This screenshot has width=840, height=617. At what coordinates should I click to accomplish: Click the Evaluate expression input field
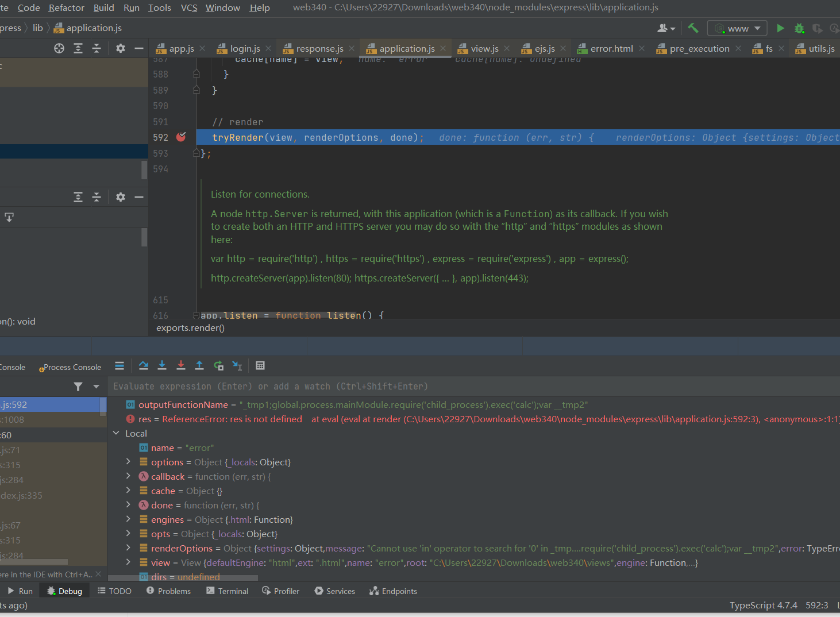(473, 387)
